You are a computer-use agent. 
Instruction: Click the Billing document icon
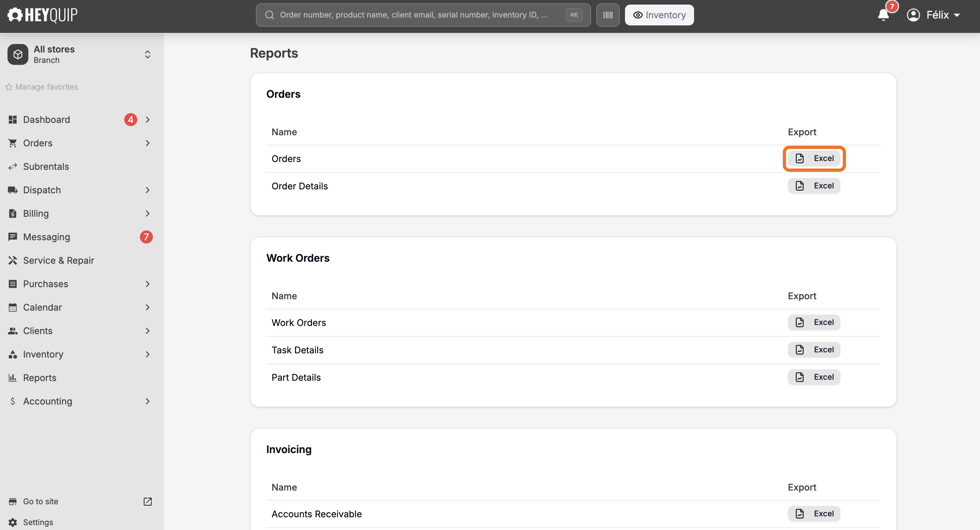[13, 213]
